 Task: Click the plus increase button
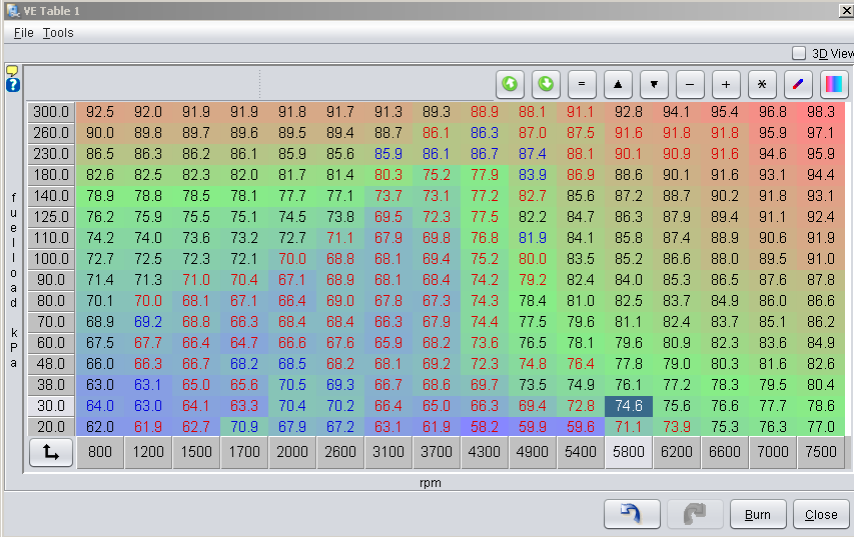tap(726, 84)
